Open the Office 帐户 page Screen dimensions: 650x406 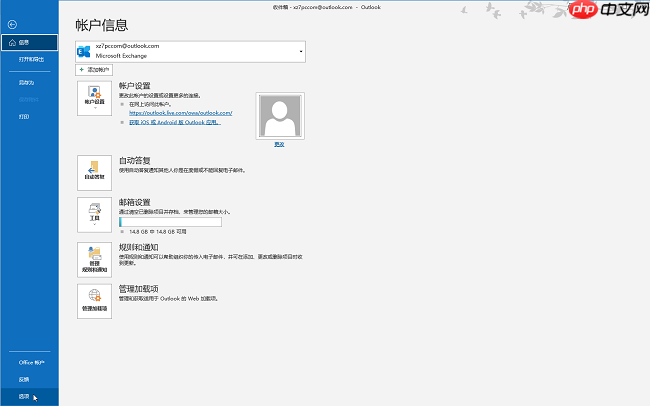coord(32,362)
